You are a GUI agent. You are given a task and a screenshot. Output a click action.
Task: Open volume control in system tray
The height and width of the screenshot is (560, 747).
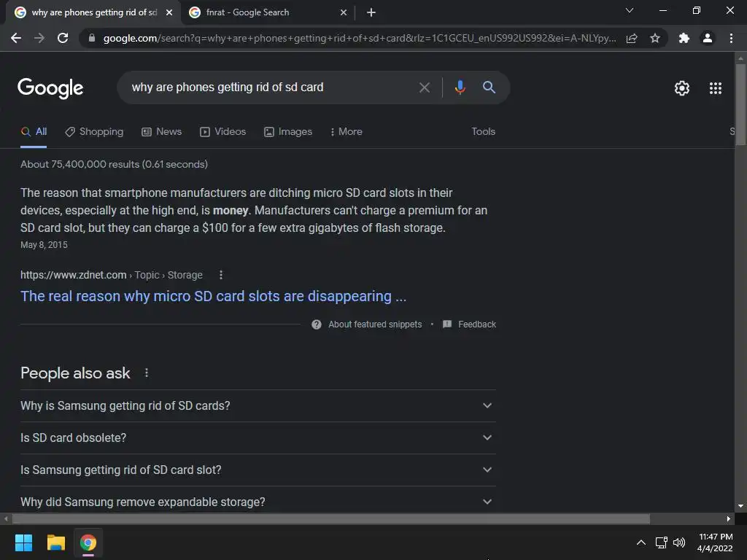pyautogui.click(x=679, y=542)
